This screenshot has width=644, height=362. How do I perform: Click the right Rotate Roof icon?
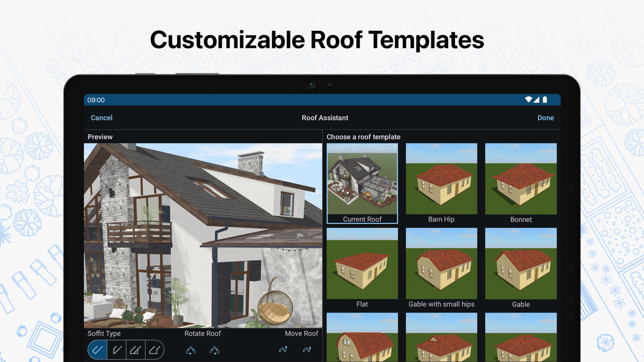(214, 350)
